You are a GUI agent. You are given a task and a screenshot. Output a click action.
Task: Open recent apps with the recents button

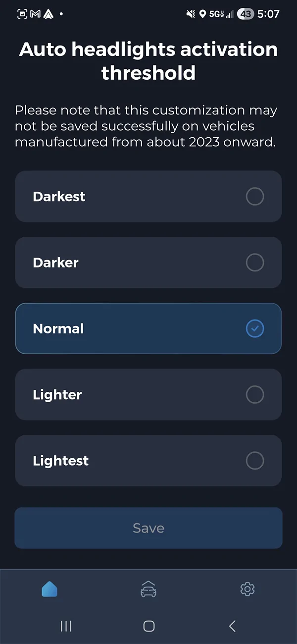[x=66, y=626]
